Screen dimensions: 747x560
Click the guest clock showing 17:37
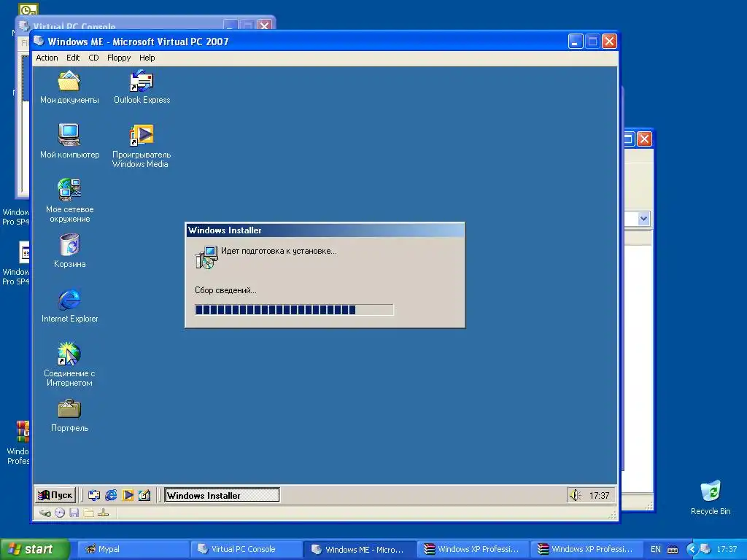(x=599, y=495)
